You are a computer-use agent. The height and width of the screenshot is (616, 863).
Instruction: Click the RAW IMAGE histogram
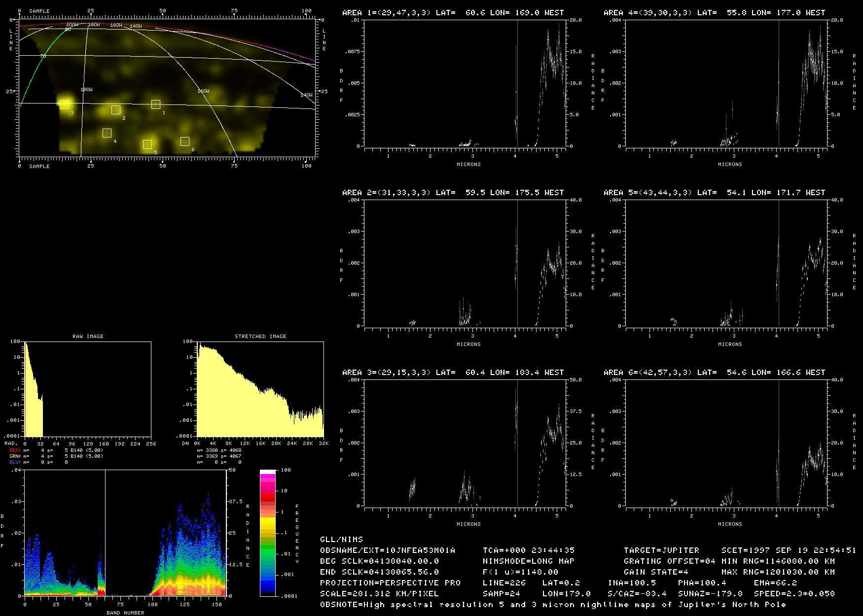88,389
